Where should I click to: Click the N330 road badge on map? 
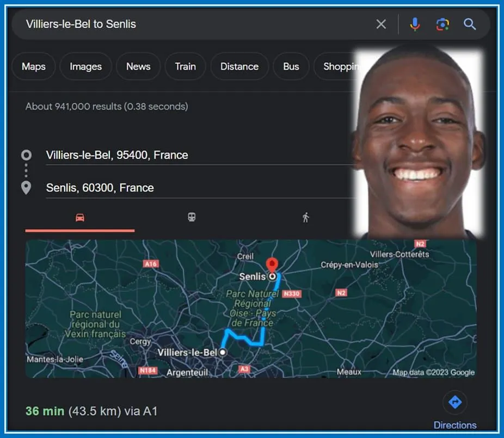click(x=292, y=294)
